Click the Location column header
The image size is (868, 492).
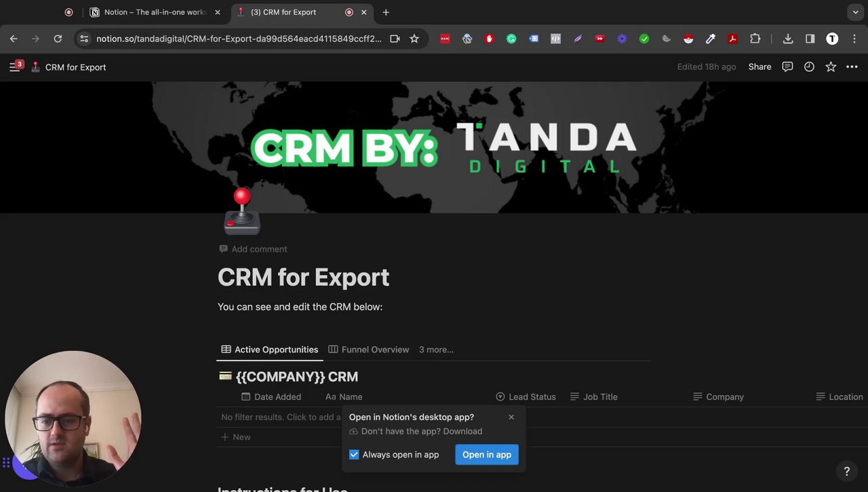(840, 397)
